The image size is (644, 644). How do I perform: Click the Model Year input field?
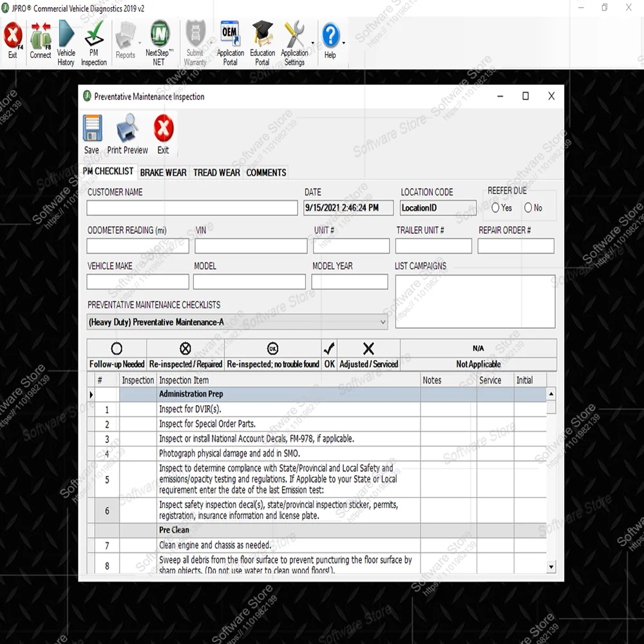point(350,282)
